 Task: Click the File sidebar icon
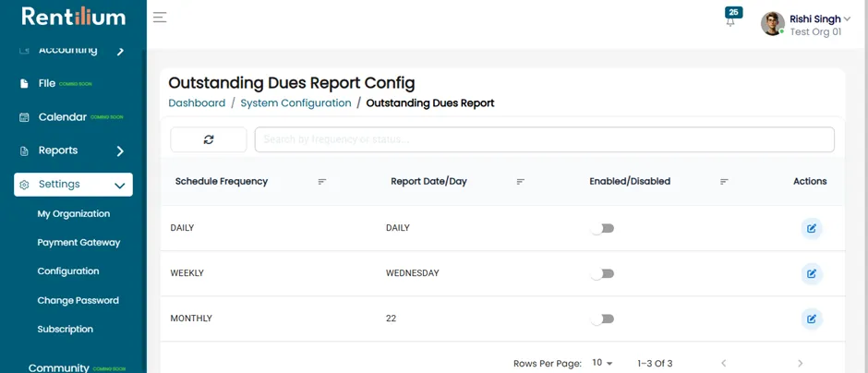(x=24, y=84)
